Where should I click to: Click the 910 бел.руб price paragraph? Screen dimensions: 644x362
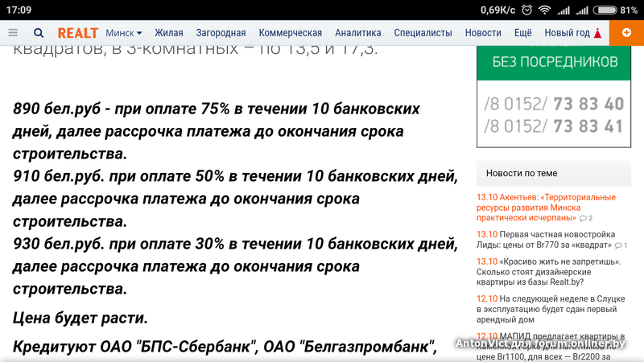pos(235,199)
